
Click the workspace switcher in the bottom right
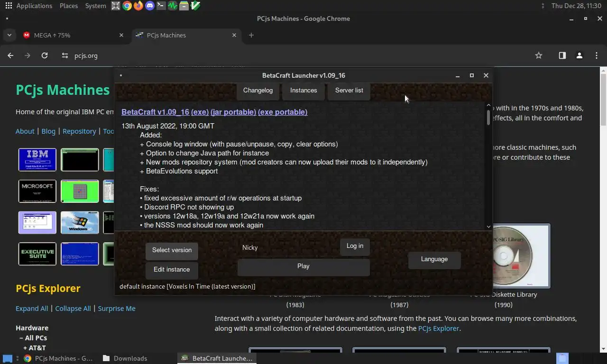point(562,358)
